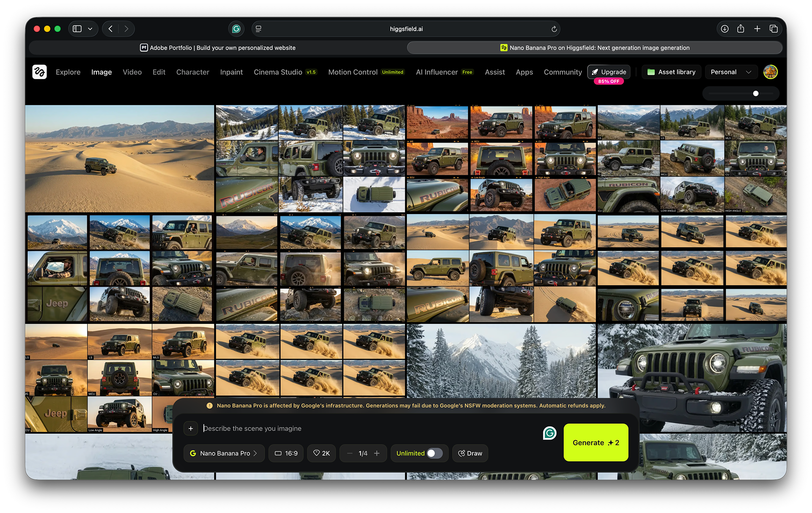
Task: Open the Draw sketch tool
Action: [470, 453]
